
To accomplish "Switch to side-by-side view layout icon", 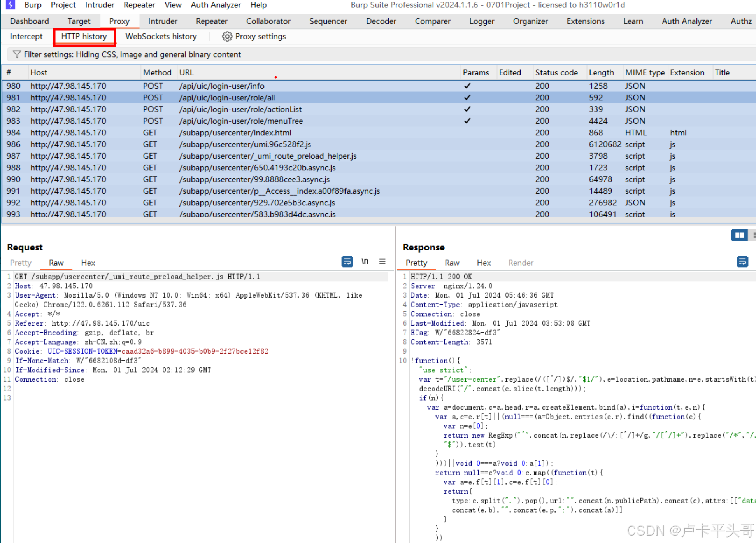I will [x=739, y=235].
